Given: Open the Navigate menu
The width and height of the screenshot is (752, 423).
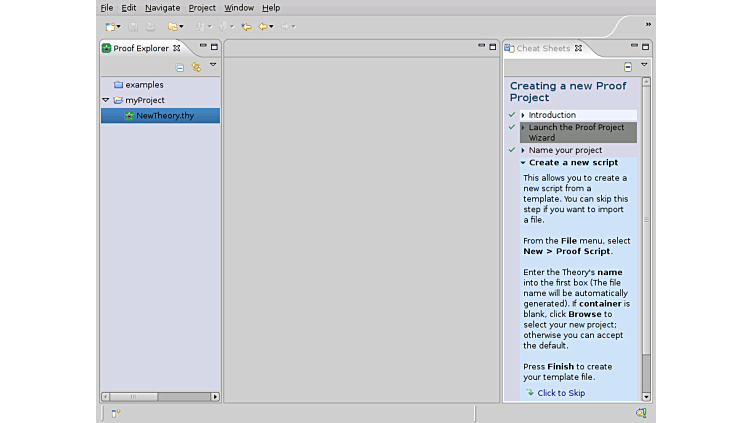Looking at the screenshot, I should (162, 8).
